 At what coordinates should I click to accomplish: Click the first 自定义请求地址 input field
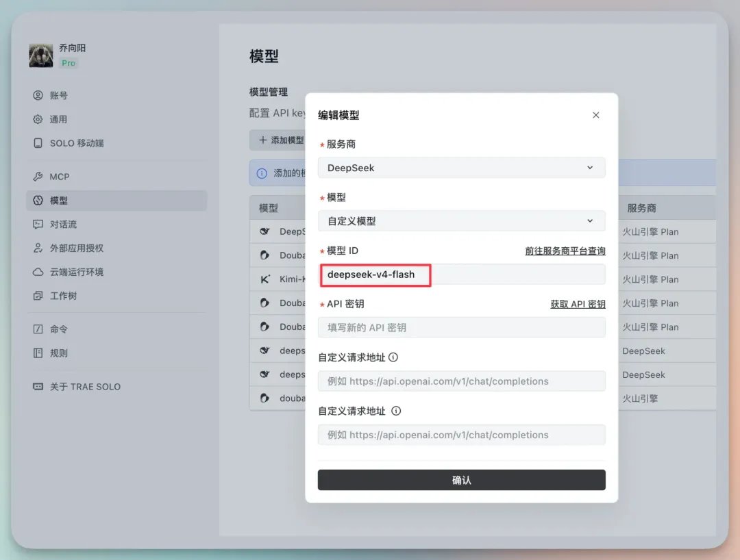click(x=462, y=381)
